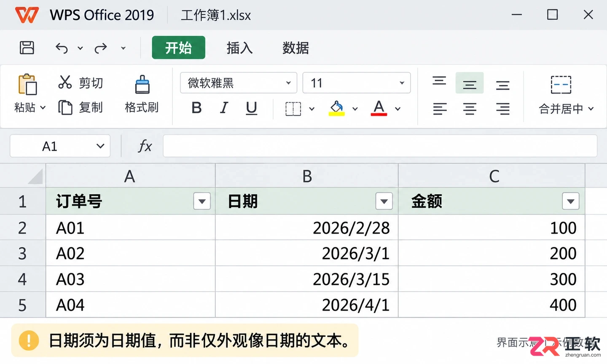This screenshot has height=364, width=607.
Task: Open the 插入 (Insert) tab
Action: coord(239,48)
